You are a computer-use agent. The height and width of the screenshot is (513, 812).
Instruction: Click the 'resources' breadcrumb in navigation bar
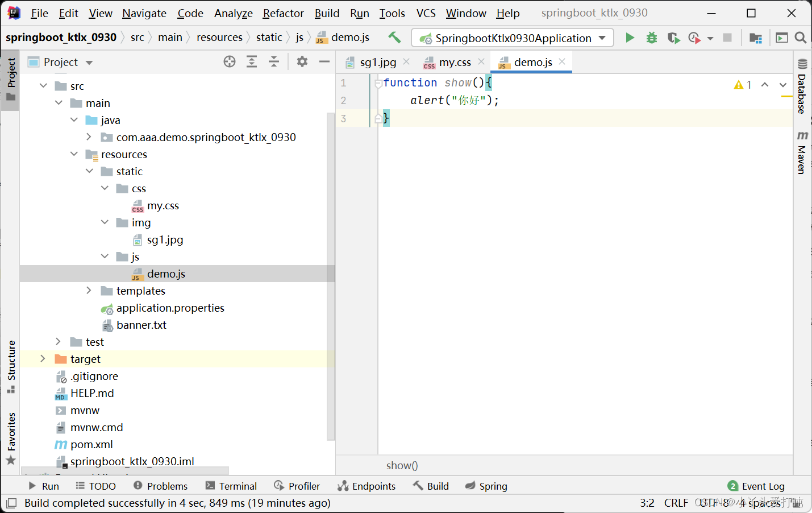click(x=219, y=38)
